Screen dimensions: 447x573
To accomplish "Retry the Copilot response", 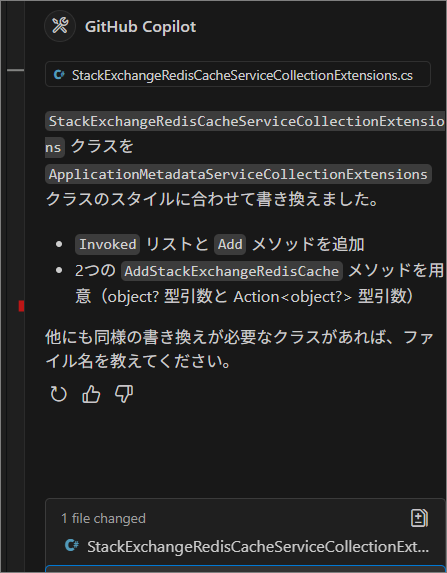I will tap(58, 394).
